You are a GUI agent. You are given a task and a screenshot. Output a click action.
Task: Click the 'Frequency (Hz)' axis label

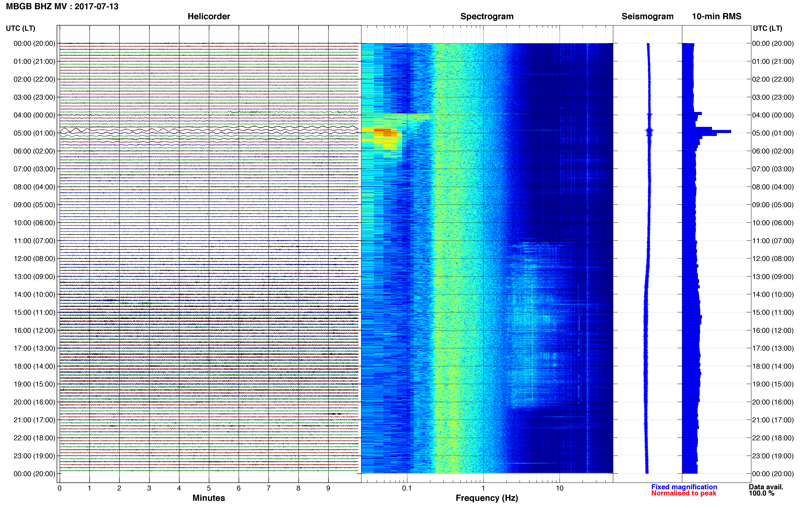[x=487, y=498]
